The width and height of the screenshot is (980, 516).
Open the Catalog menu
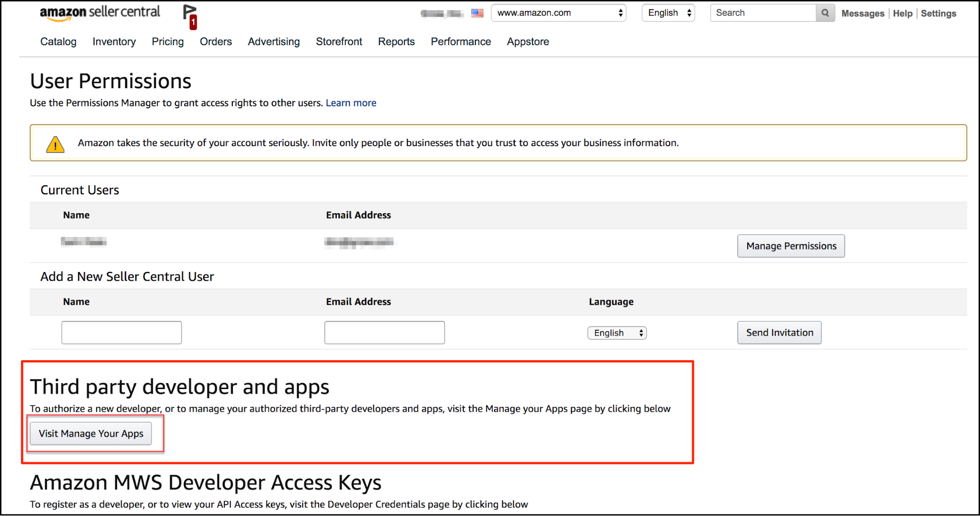tap(58, 42)
